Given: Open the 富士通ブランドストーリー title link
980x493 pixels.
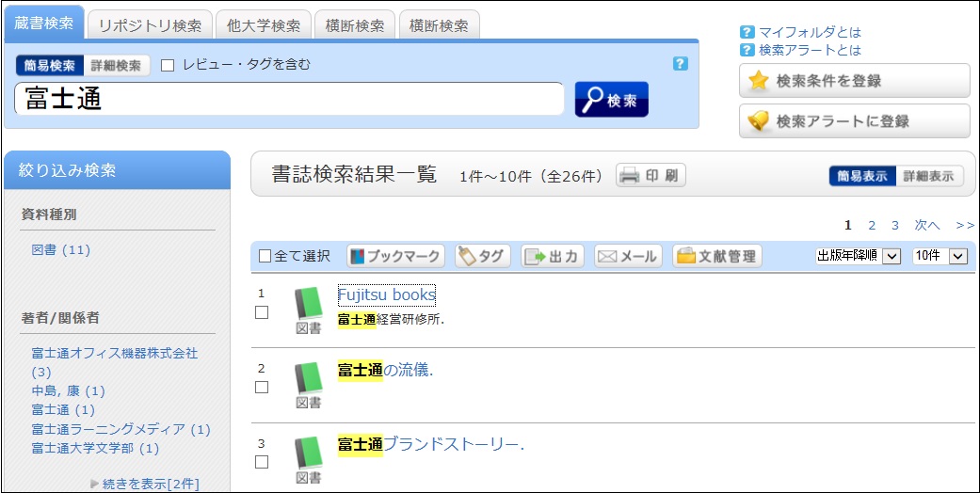Looking at the screenshot, I should click(x=430, y=445).
